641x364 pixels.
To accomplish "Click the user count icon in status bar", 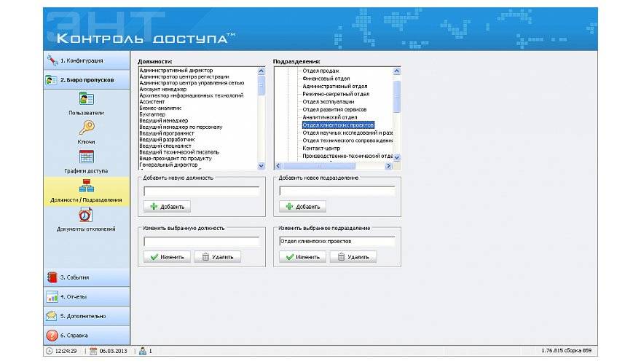I will coord(142,351).
